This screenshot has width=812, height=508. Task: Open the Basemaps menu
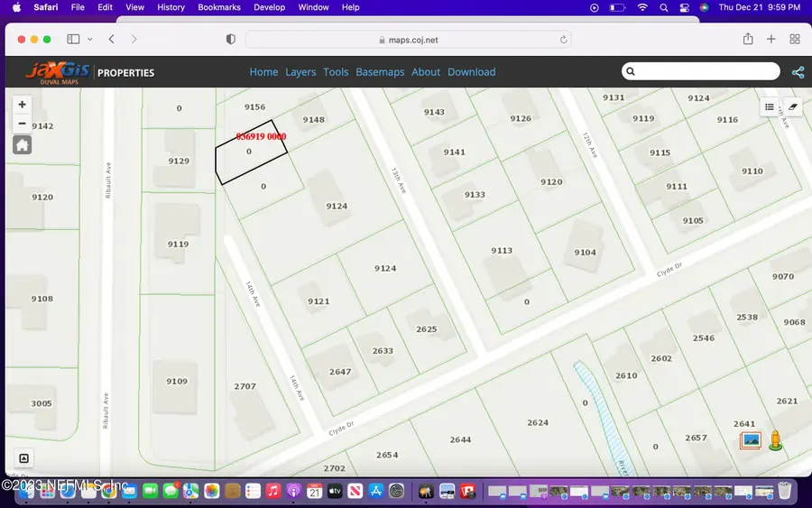[380, 72]
